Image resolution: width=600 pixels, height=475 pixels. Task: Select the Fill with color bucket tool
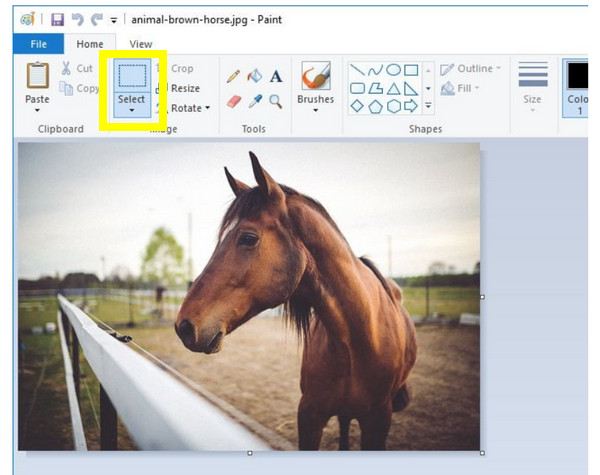254,76
